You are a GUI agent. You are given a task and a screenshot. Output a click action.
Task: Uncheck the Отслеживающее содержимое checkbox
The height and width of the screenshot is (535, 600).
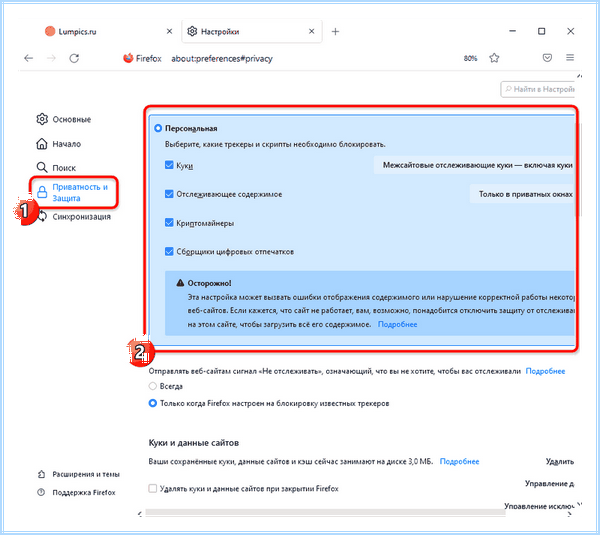(x=169, y=194)
